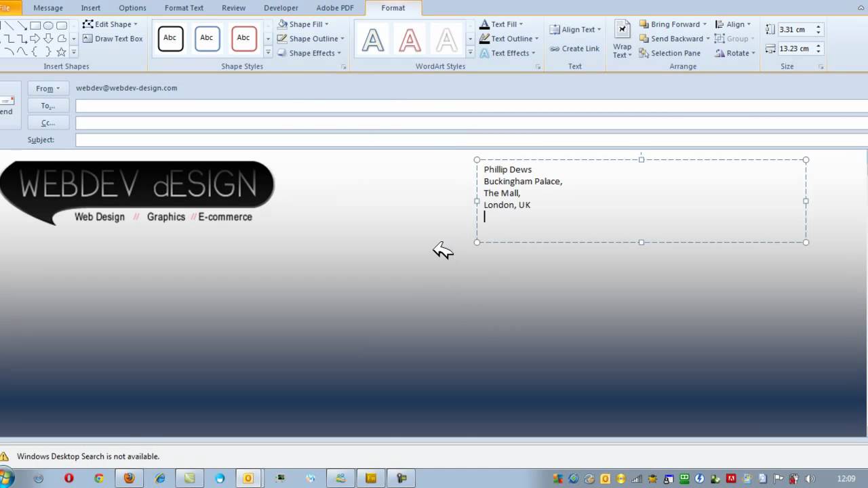Expand the Insert Shapes gallery
This screenshot has width=868, height=488.
tap(74, 52)
